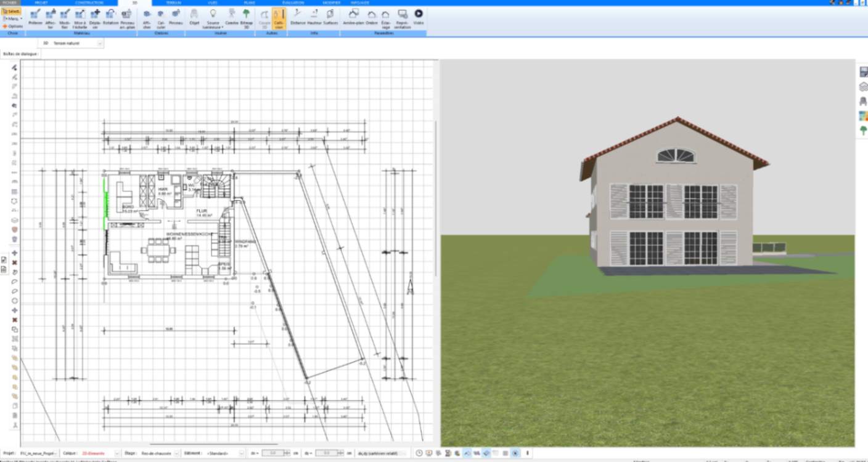Open the Source lumineuse dropdown
The height and width of the screenshot is (462, 868).
tap(213, 18)
